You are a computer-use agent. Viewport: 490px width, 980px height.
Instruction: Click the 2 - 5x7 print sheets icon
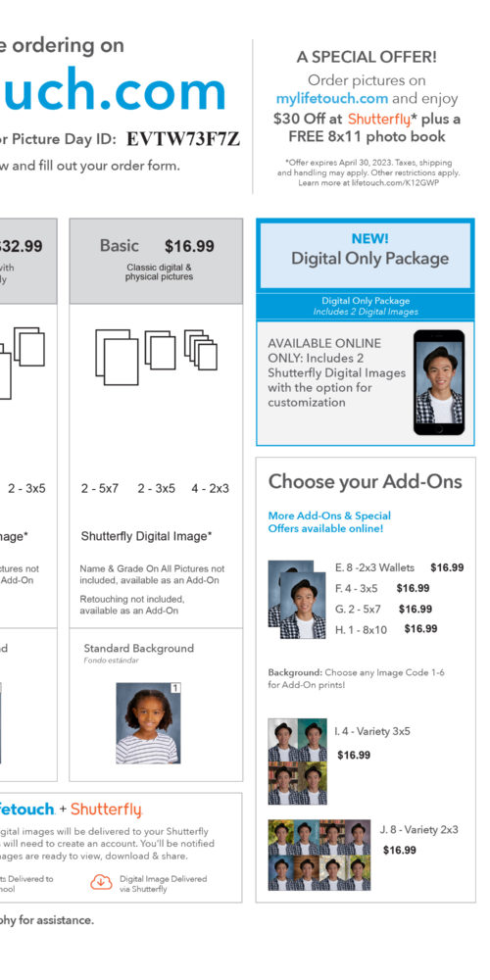pyautogui.click(x=117, y=357)
